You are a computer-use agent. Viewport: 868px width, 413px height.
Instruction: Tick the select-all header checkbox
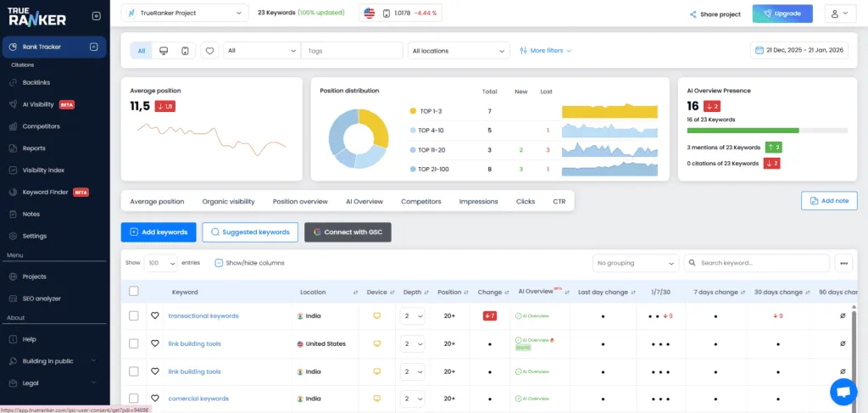point(134,291)
